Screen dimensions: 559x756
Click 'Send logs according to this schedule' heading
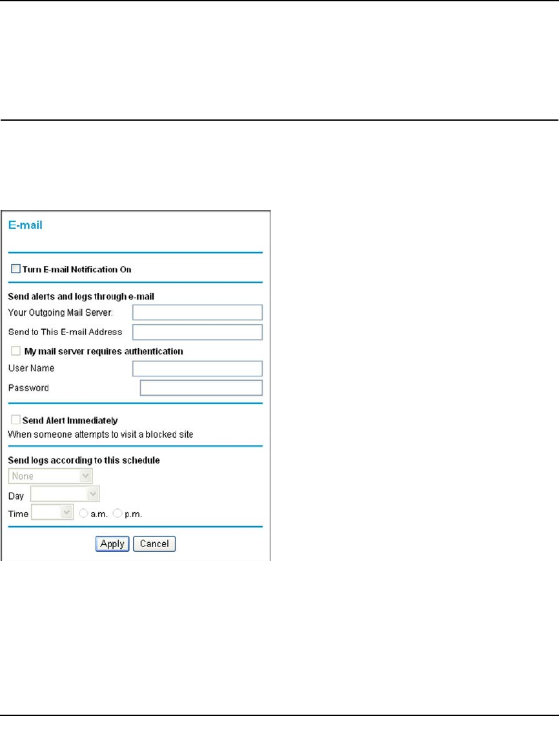click(84, 460)
